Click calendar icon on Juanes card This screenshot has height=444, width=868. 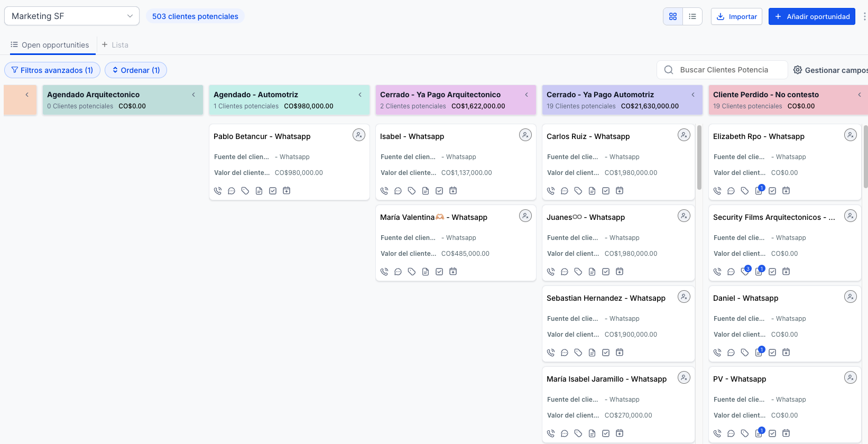pos(620,272)
